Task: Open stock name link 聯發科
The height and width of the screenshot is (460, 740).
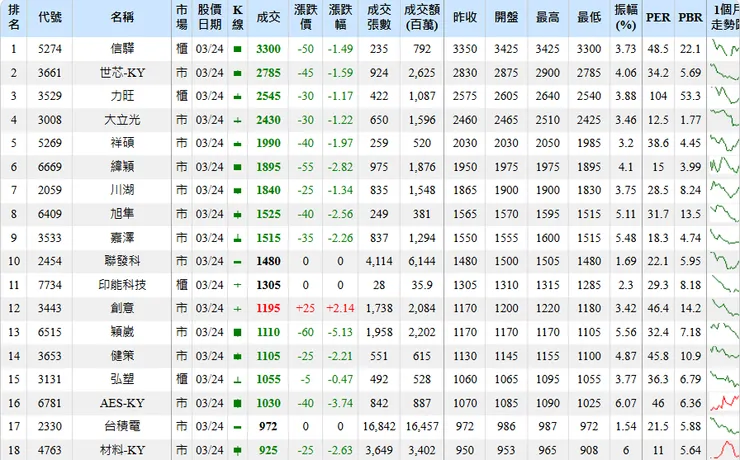Action: pyautogui.click(x=122, y=261)
